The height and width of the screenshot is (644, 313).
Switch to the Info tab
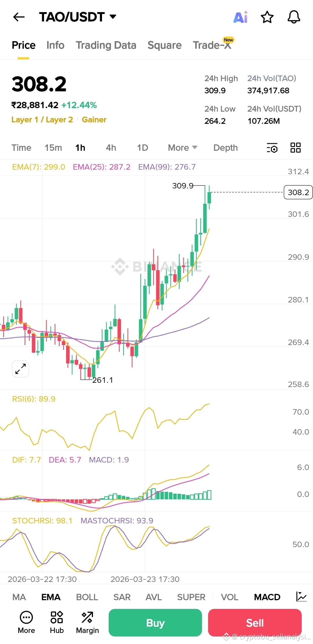(x=55, y=45)
